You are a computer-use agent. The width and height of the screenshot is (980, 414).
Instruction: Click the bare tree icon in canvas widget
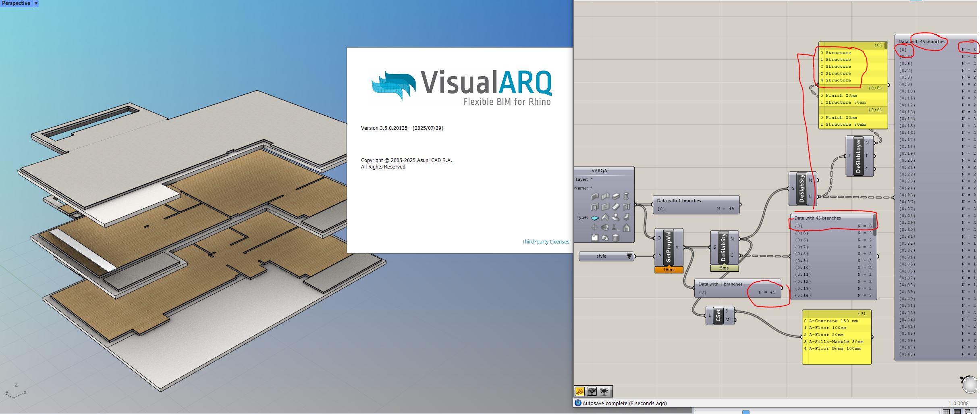click(592, 391)
